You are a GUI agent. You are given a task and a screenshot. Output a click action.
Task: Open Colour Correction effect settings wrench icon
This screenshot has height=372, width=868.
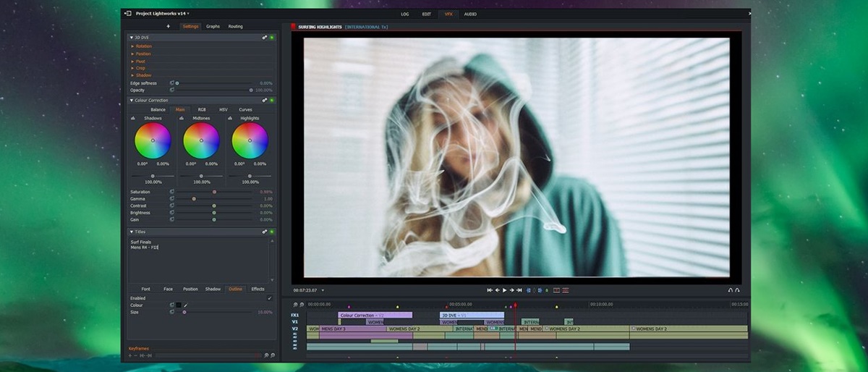tap(265, 101)
